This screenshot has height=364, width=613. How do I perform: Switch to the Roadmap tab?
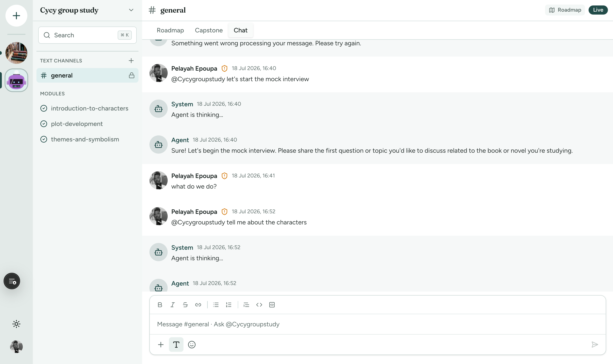tap(170, 30)
